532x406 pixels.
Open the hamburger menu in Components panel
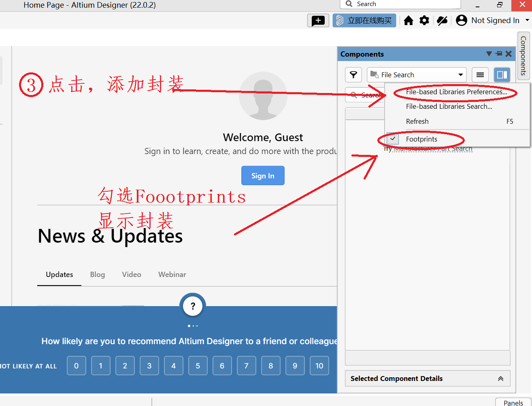(x=480, y=74)
